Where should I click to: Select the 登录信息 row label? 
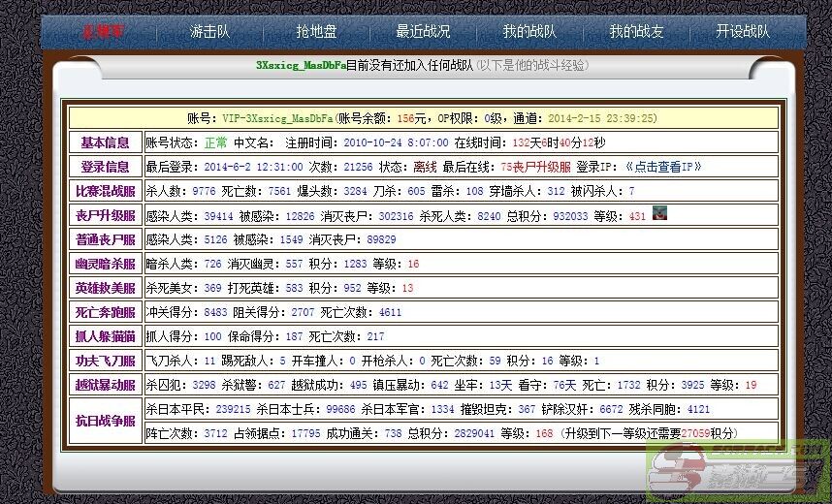pos(105,167)
